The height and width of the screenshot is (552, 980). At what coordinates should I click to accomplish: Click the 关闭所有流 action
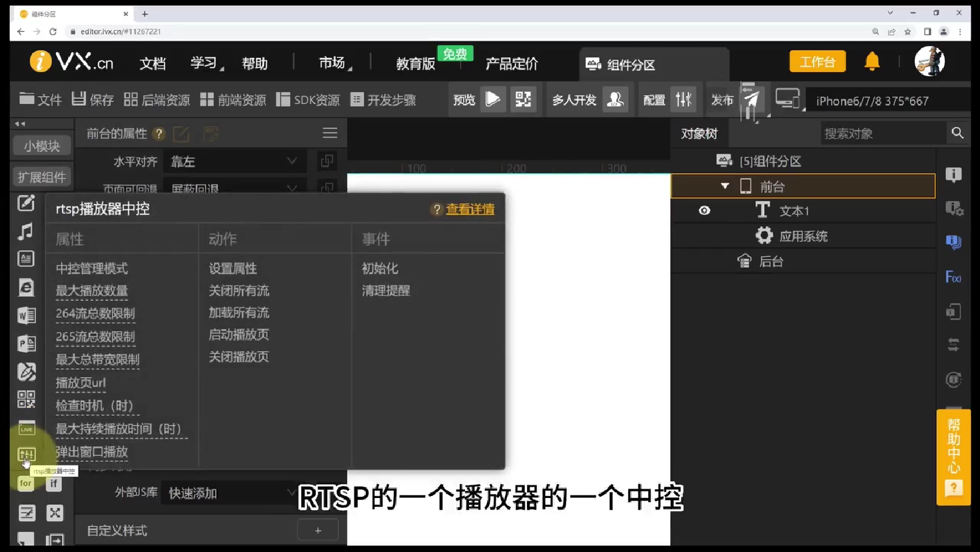tap(239, 291)
